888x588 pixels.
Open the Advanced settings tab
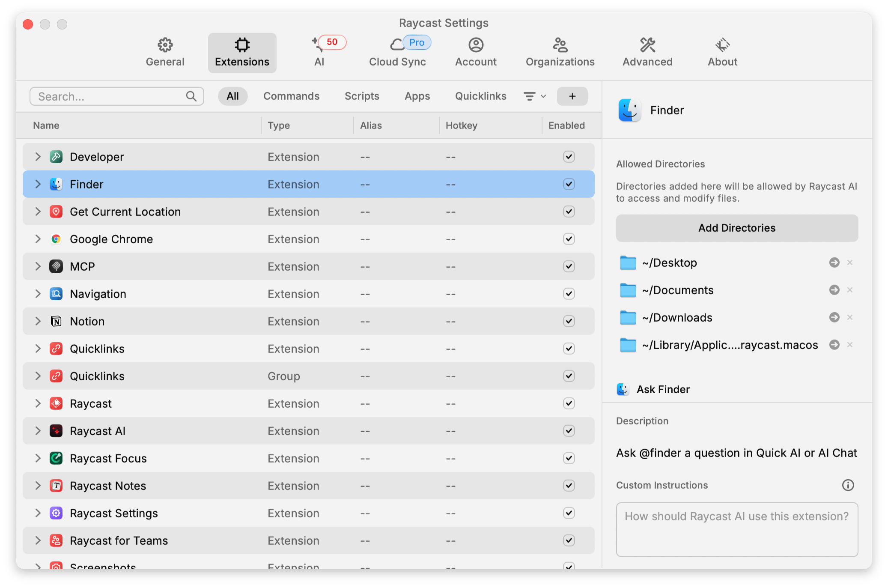tap(647, 52)
